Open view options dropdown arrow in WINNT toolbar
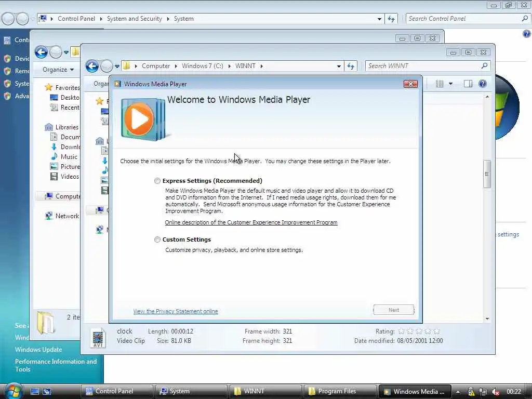Image resolution: width=532 pixels, height=399 pixels. (x=450, y=84)
